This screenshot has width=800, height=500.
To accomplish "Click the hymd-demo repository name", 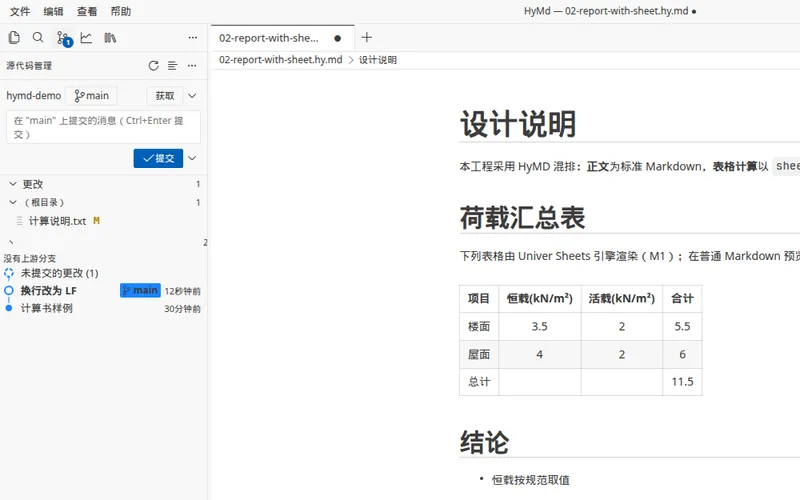I will point(34,95).
